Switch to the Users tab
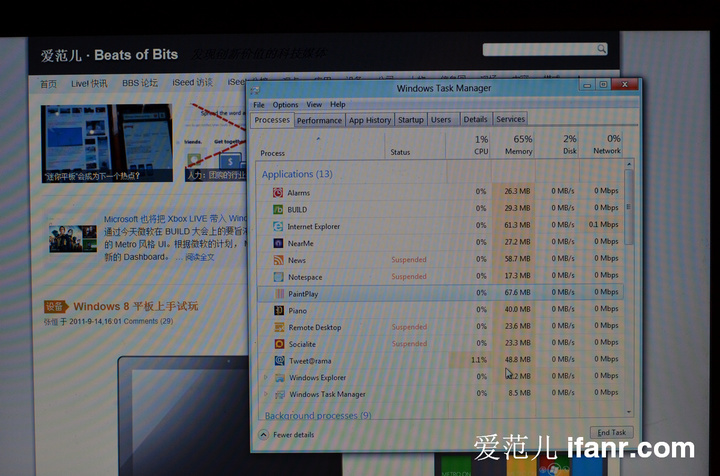Image resolution: width=720 pixels, height=476 pixels. (x=441, y=119)
